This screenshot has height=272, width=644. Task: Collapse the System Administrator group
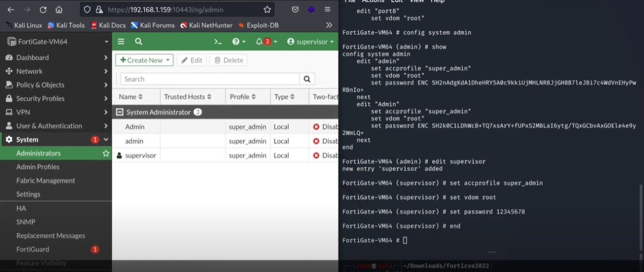point(120,112)
